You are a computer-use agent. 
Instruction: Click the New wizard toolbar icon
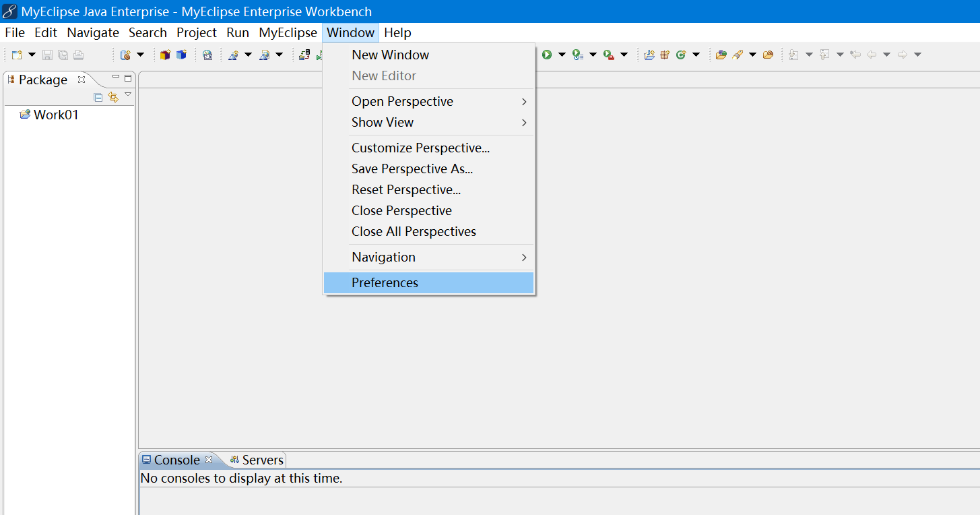(x=17, y=55)
